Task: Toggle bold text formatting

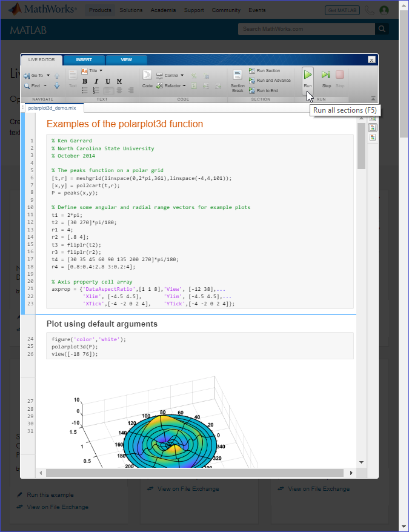Action: [85, 81]
